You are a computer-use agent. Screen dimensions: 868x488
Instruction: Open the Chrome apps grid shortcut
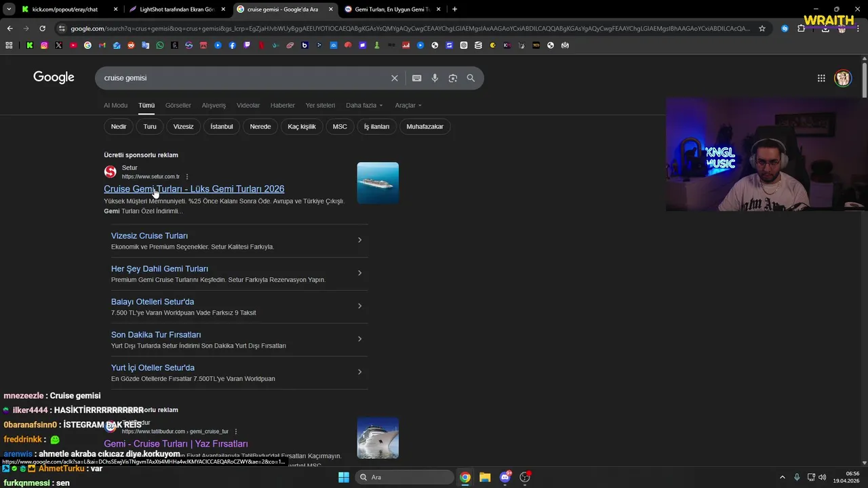(x=9, y=45)
